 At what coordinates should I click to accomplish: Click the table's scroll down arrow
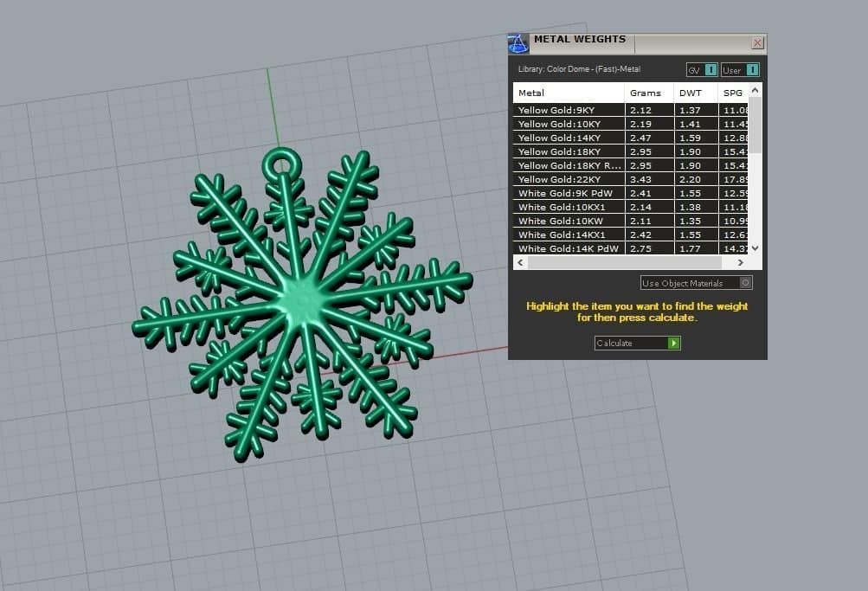click(x=755, y=248)
